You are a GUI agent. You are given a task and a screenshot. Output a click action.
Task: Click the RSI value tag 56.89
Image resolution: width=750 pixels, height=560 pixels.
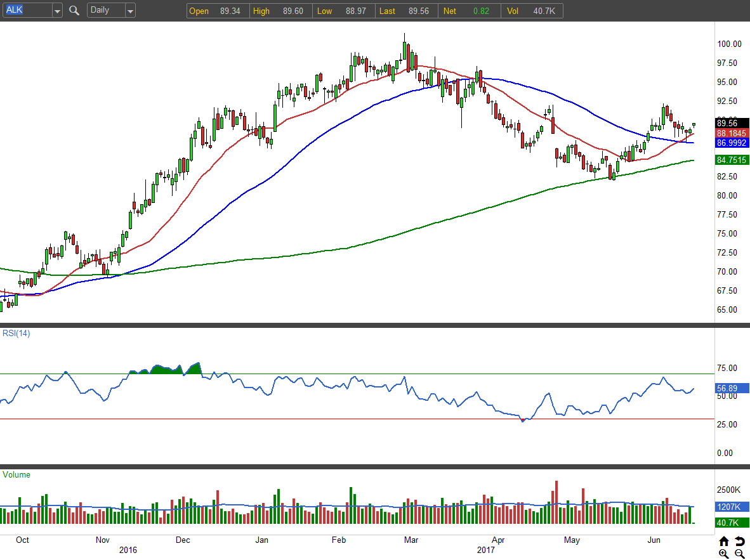point(732,388)
